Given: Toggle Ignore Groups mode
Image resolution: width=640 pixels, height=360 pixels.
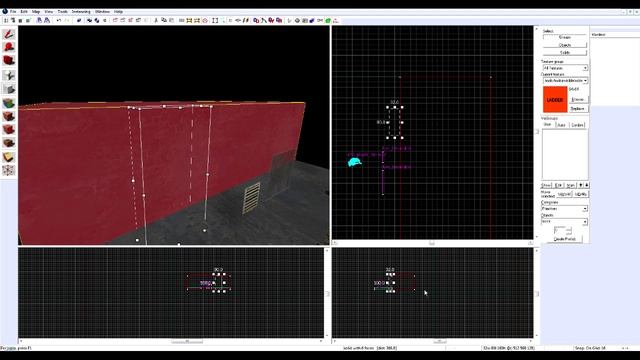Looking at the screenshot, I should point(104,20).
